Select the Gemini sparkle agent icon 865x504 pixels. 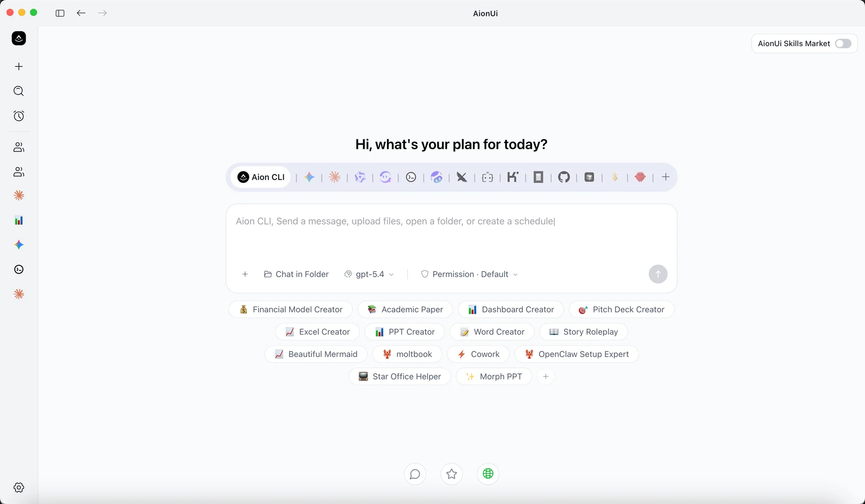tap(309, 177)
